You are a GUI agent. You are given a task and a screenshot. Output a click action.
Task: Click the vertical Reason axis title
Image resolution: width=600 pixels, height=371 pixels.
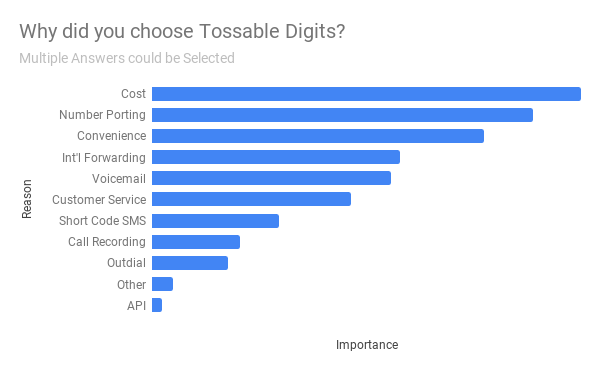coord(27,199)
